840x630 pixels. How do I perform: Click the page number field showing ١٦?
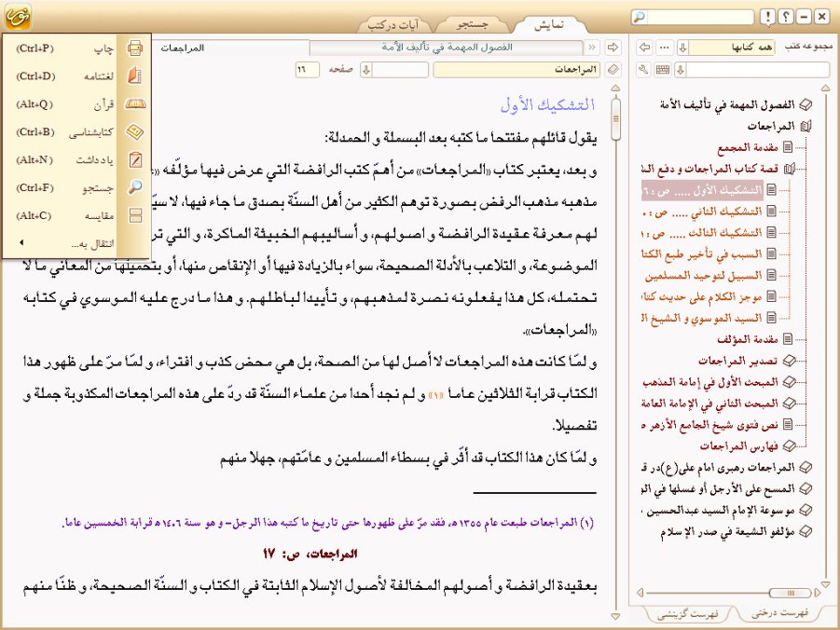click(x=307, y=70)
